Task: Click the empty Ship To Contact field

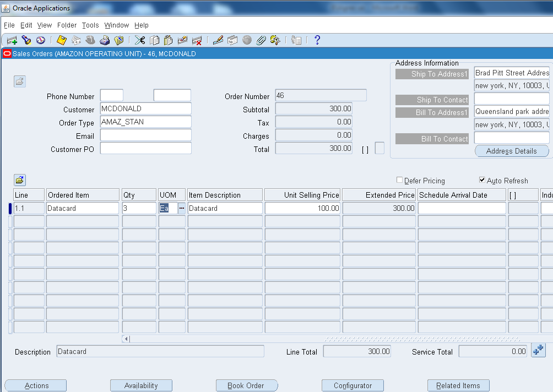Action: pos(512,99)
